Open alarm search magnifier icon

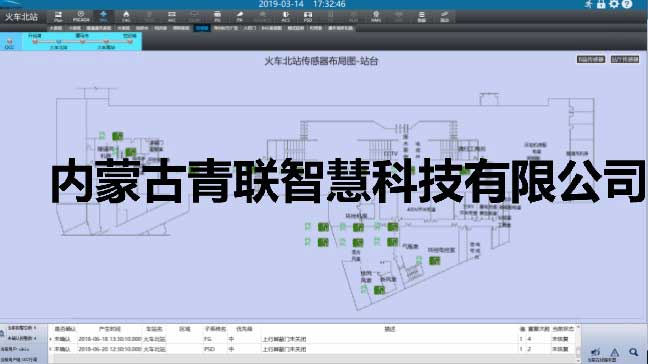(634, 352)
